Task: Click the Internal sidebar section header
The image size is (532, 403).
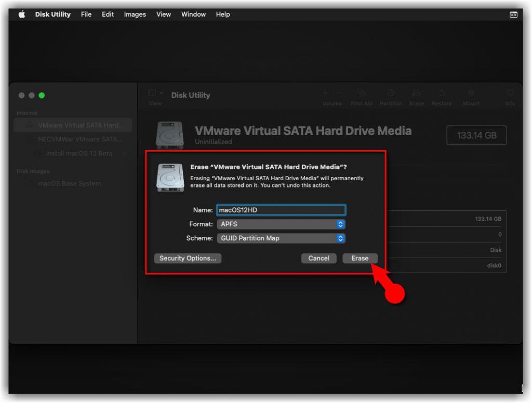Action: pyautogui.click(x=27, y=113)
